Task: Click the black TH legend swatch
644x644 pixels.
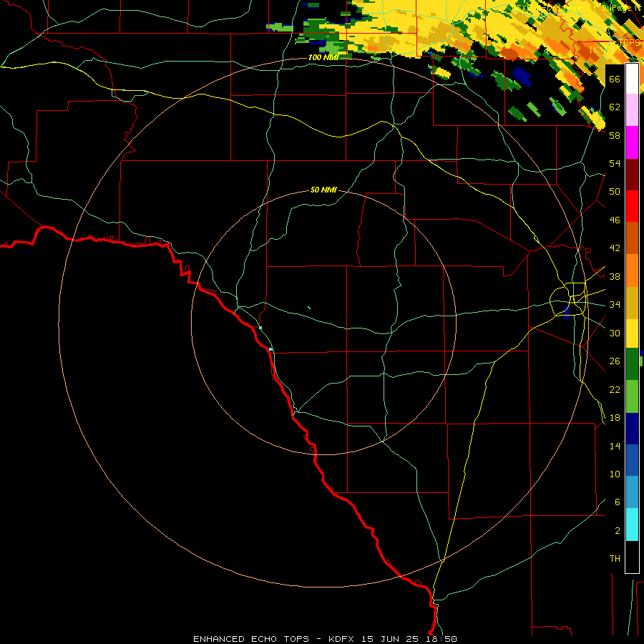Action: pyautogui.click(x=632, y=557)
